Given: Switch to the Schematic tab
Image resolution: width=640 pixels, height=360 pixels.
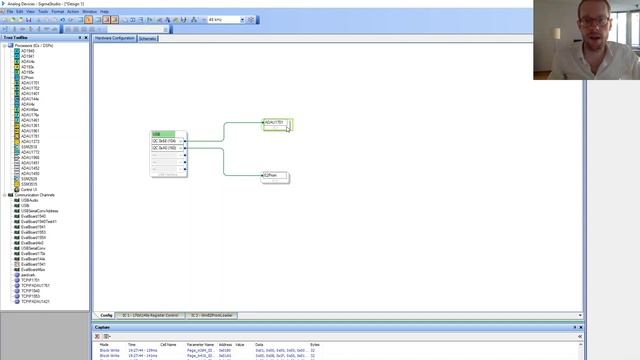Looking at the screenshot, I should pyautogui.click(x=147, y=38).
